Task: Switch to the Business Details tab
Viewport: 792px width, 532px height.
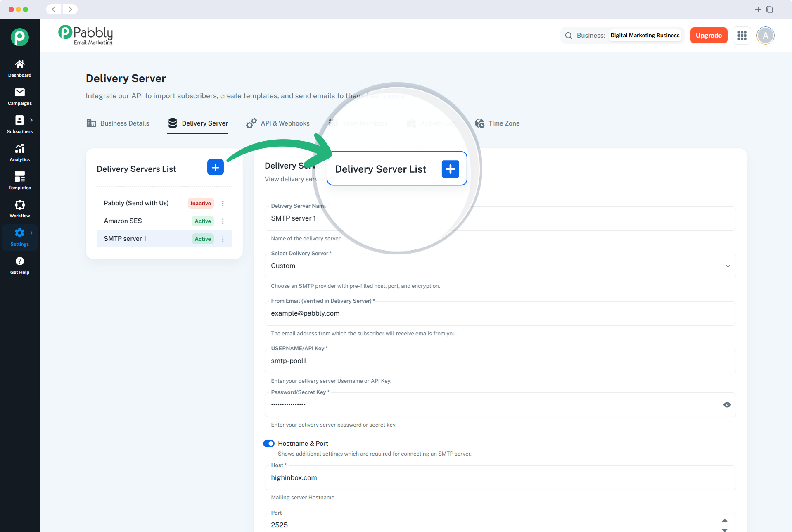Action: tap(118, 123)
